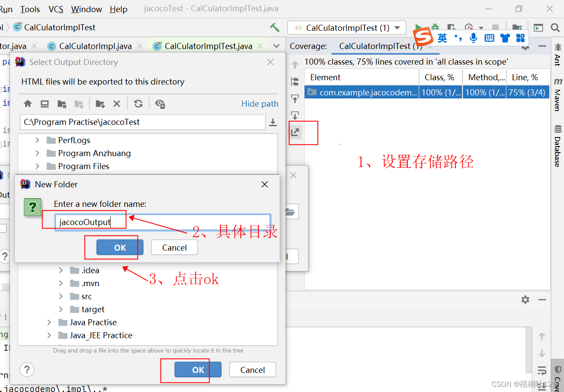Expand the target folder
Screen dimensions: 564x392
(61, 309)
